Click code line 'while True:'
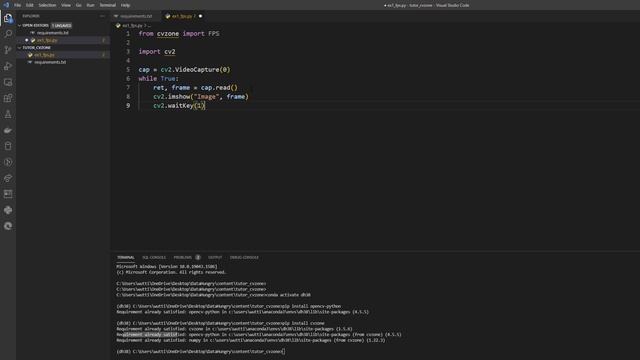The image size is (640, 360). click(158, 79)
